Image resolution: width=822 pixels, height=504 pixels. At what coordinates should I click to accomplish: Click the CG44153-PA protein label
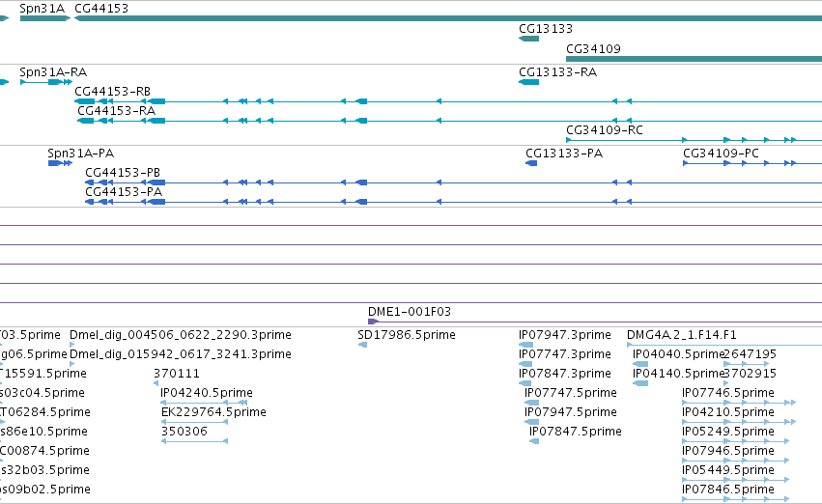tap(124, 192)
